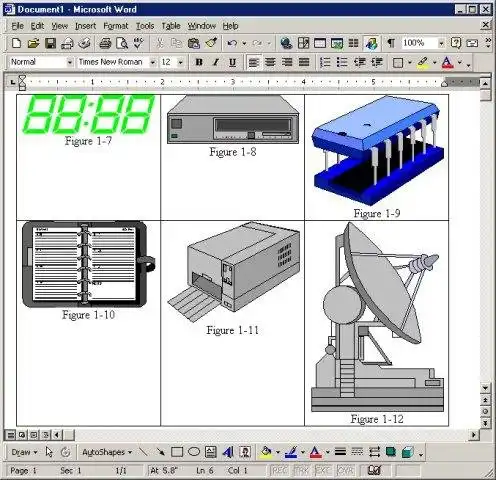Toggle underline formatting
Image resolution: width=496 pixels, height=480 pixels.
click(x=232, y=62)
